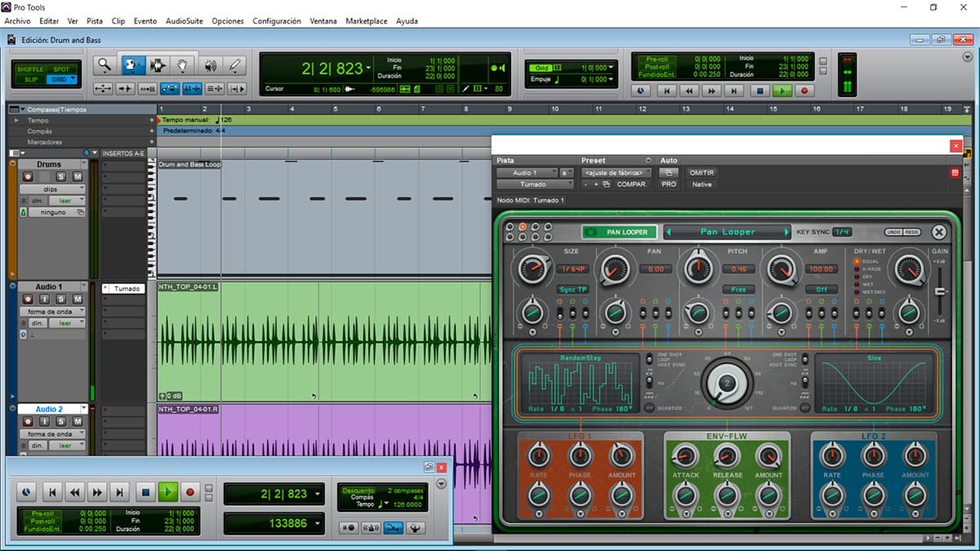
Task: Toggle Pre-roll in main toolbar
Action: 657,59
